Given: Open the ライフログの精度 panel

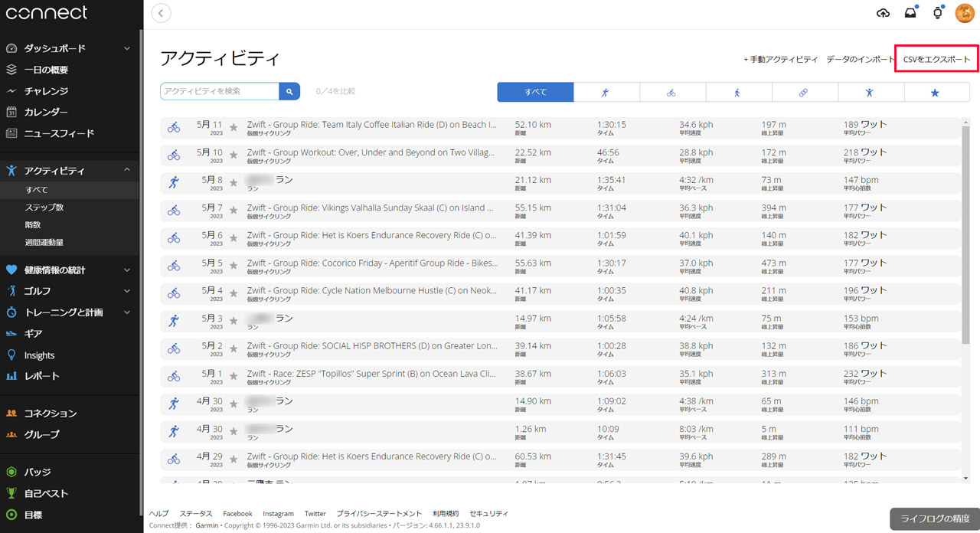Looking at the screenshot, I should (x=930, y=519).
